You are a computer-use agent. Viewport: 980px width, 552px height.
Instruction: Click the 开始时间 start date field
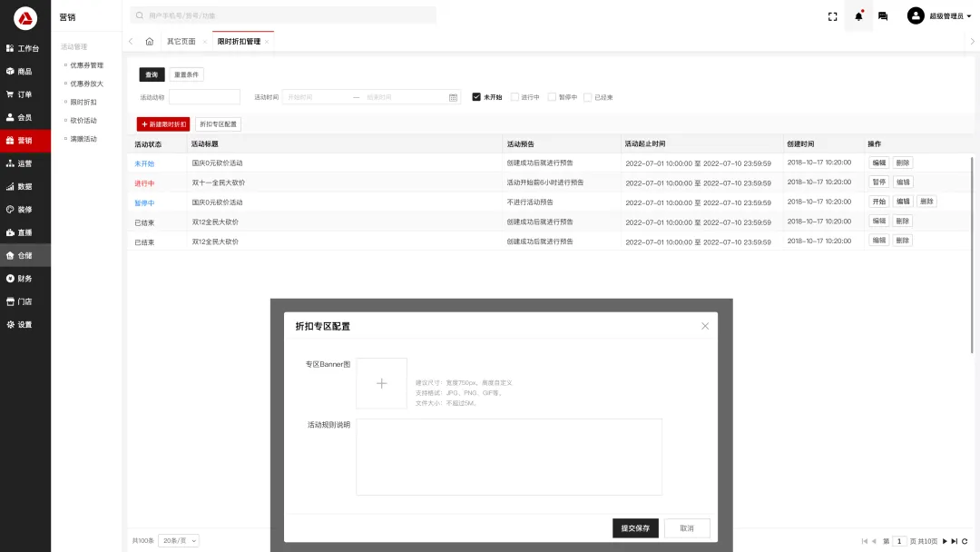click(318, 97)
